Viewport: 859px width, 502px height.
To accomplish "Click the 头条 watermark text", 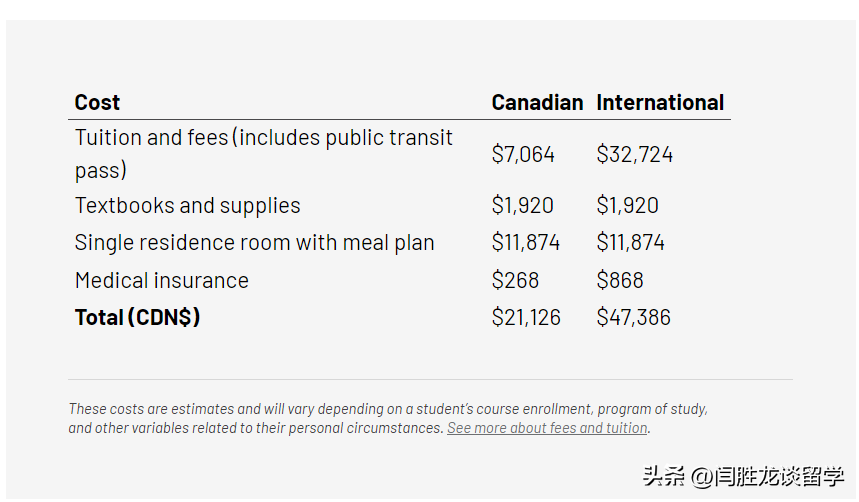I will pyautogui.click(x=663, y=476).
